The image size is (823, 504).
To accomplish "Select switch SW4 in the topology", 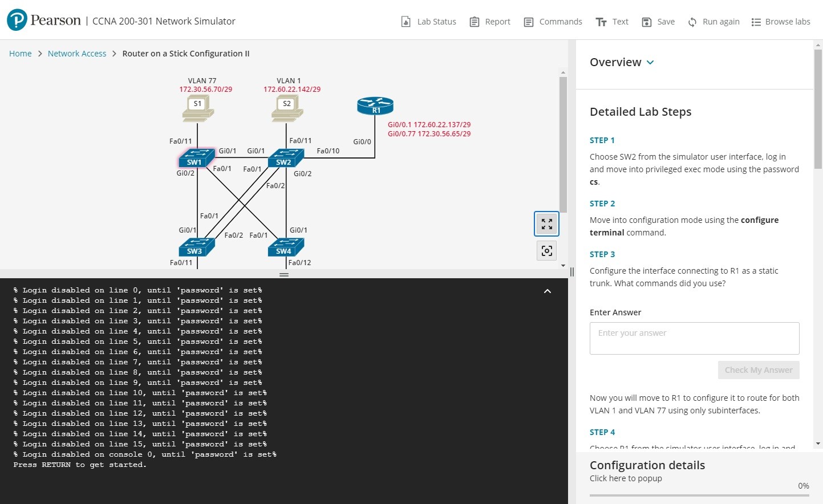I will coord(286,247).
